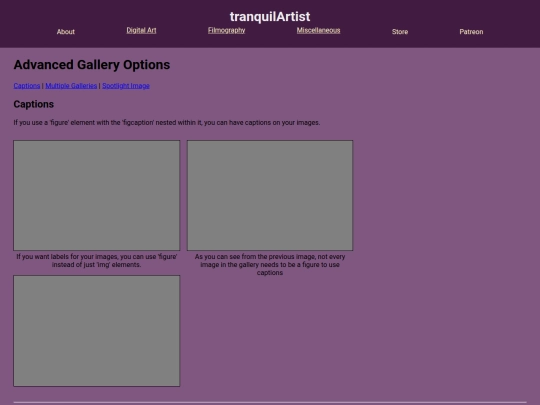This screenshot has height=405, width=540.
Task: Open the uncaptioned third gallery image
Action: (96, 331)
